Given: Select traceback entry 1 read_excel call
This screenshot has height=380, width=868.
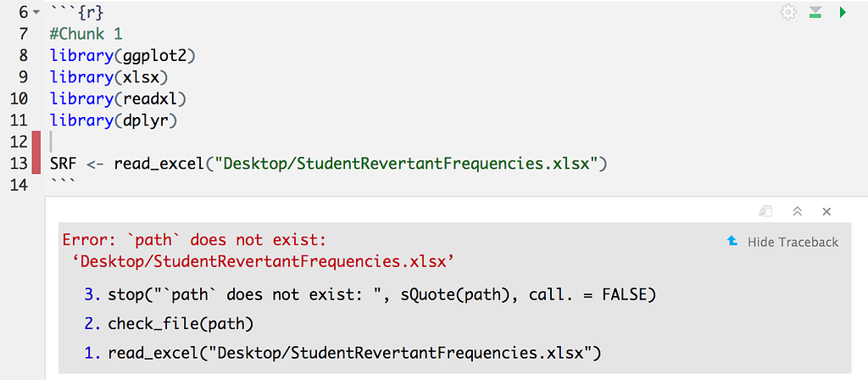Looking at the screenshot, I should coord(342,352).
